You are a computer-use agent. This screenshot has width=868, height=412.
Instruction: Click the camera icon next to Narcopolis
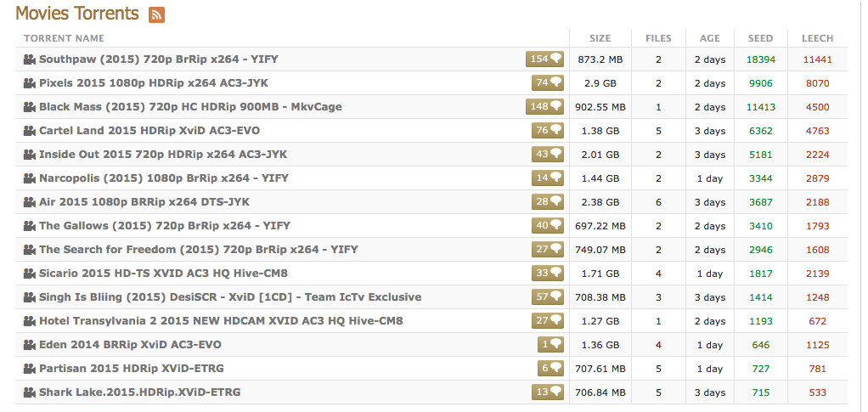click(29, 178)
